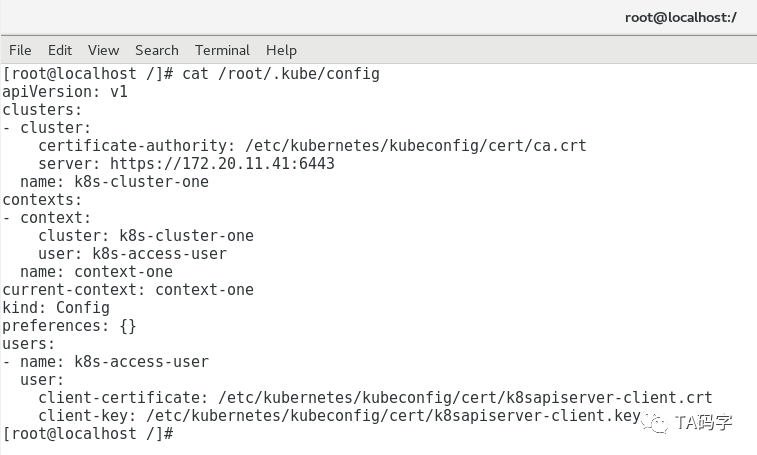Image resolution: width=757 pixels, height=455 pixels.
Task: Click the kind: Config line
Action: pyautogui.click(x=56, y=308)
